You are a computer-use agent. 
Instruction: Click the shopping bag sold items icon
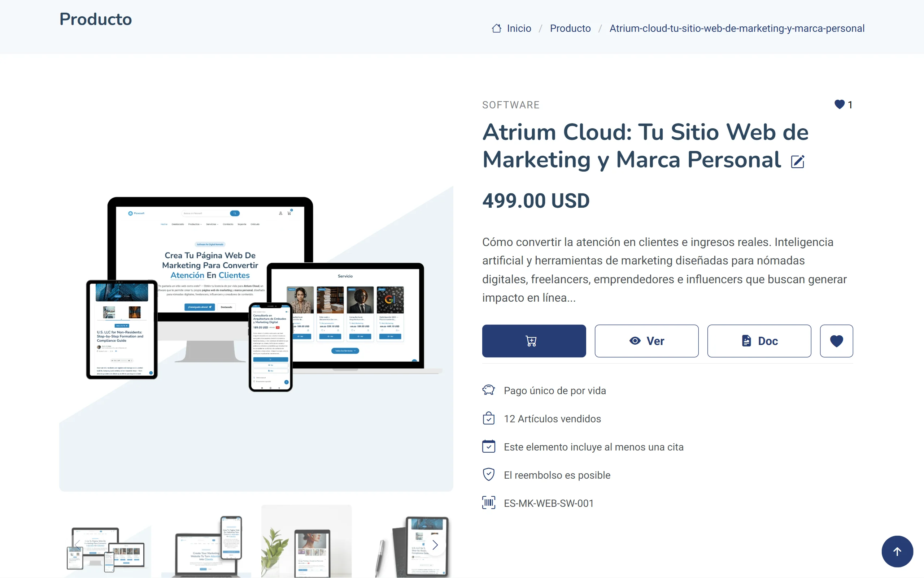click(x=489, y=419)
